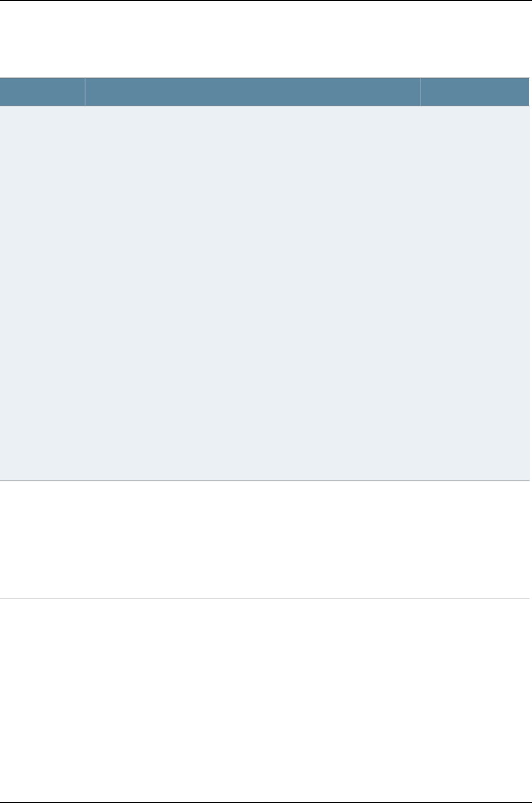The width and height of the screenshot is (532, 803).
Task: Click divider between first and middle header cells
Action: coord(85,92)
